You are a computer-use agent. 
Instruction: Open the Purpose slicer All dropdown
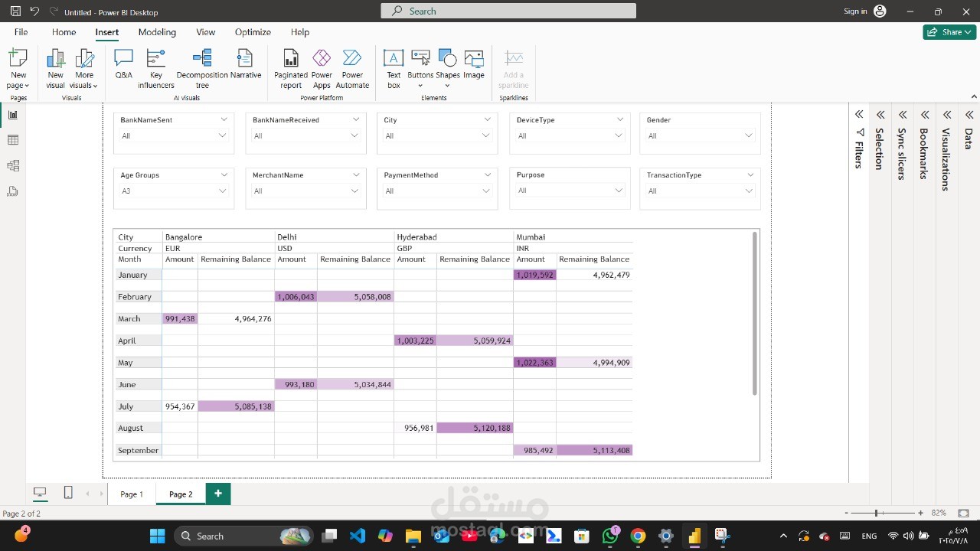pyautogui.click(x=570, y=190)
